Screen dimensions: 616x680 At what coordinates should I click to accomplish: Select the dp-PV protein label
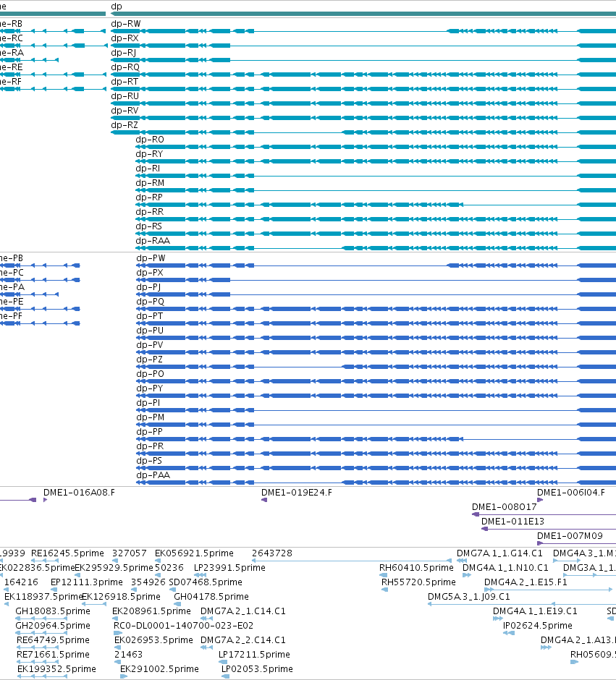pyautogui.click(x=150, y=345)
